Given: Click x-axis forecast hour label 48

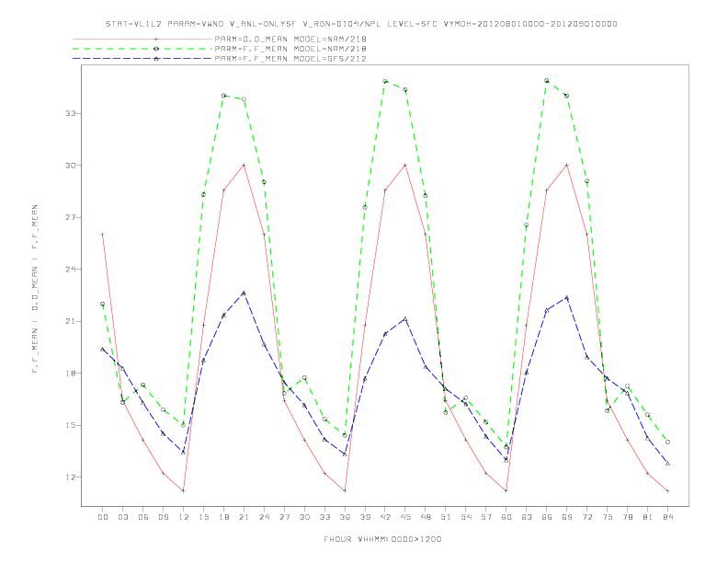Looking at the screenshot, I should point(426,517).
